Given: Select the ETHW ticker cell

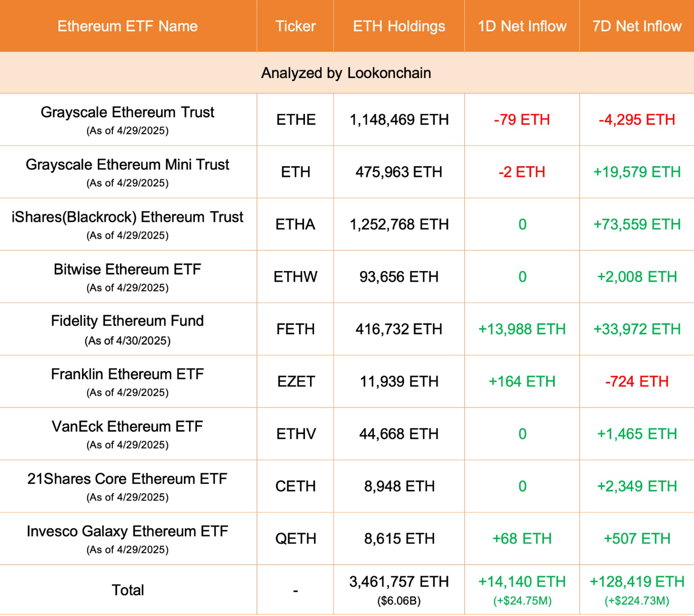Looking at the screenshot, I should tap(295, 277).
